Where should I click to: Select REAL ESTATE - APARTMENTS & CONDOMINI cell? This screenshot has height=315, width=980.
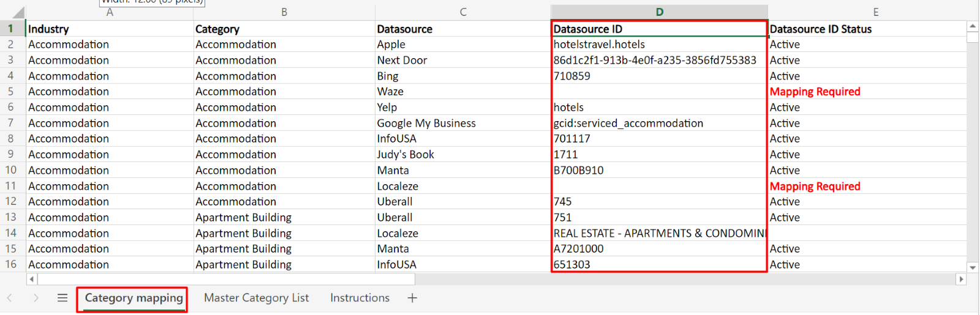pos(660,233)
